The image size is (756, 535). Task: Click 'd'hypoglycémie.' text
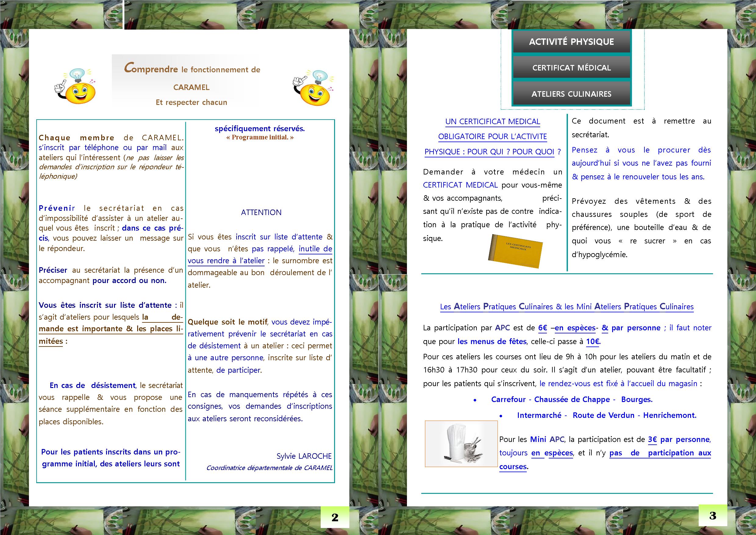(x=600, y=255)
